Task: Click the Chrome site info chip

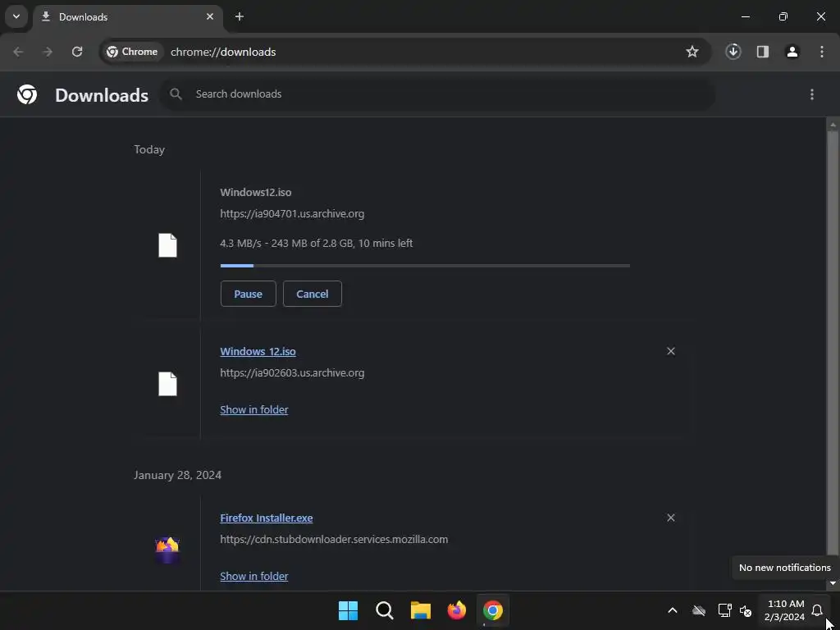Action: [132, 52]
